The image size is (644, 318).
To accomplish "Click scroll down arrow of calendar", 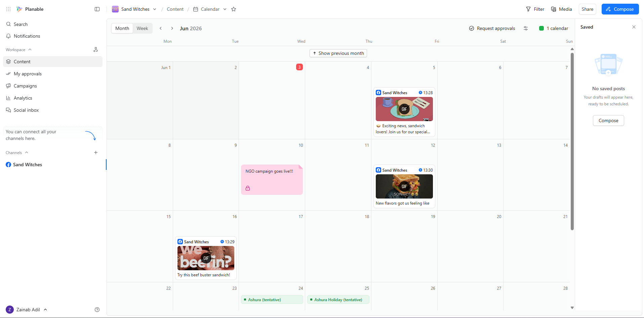I will pyautogui.click(x=572, y=308).
